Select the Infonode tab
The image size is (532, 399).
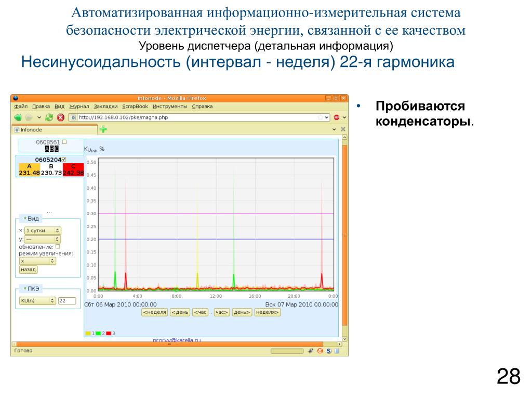point(55,129)
